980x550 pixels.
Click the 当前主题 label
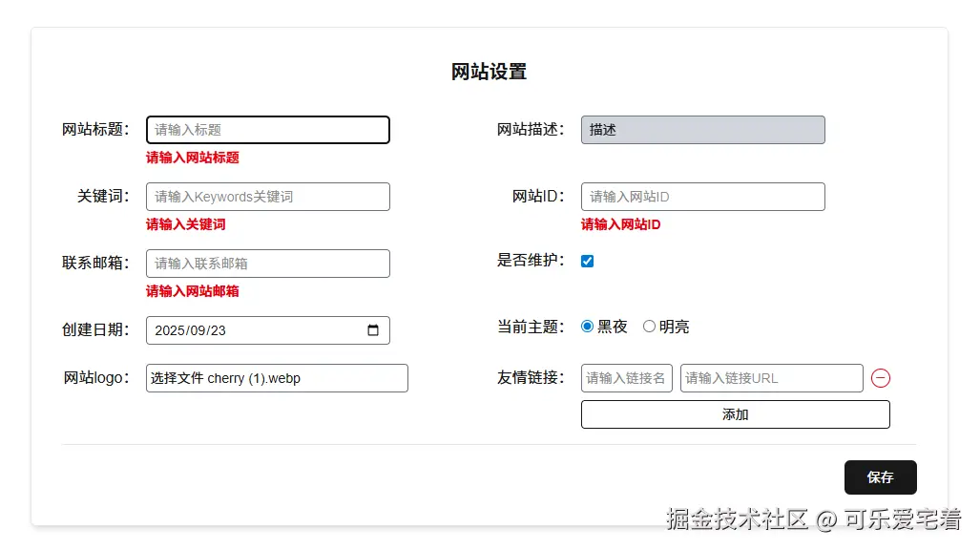pos(531,327)
